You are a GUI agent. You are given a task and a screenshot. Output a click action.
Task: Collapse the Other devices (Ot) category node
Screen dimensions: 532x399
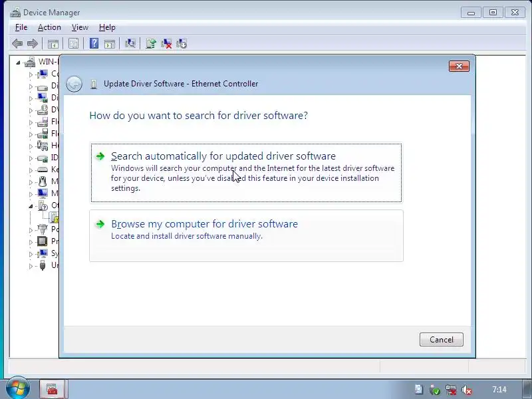coord(31,206)
